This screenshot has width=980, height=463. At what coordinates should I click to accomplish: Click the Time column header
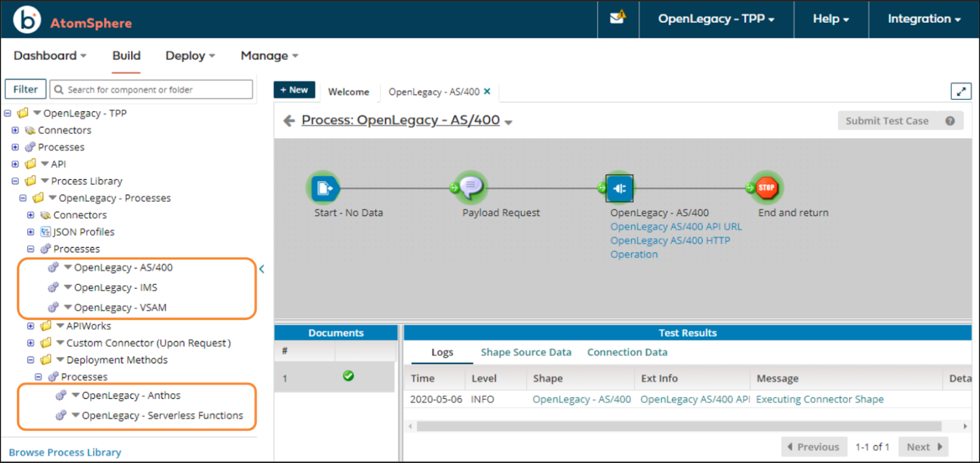pos(423,378)
